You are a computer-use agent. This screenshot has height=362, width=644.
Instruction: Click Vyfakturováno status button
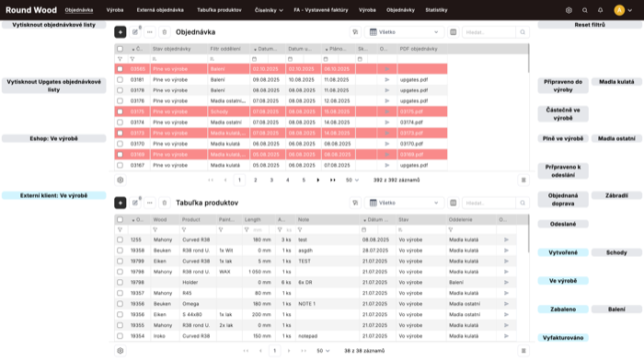click(x=563, y=338)
